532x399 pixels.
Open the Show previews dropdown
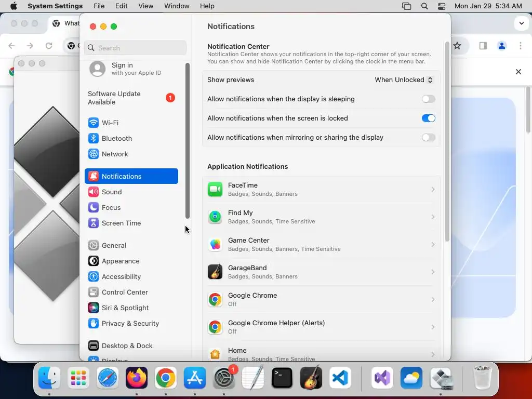[404, 79]
